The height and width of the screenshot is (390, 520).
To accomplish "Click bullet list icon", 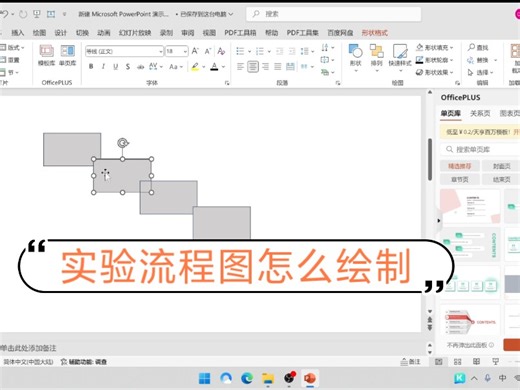I will [x=240, y=51].
